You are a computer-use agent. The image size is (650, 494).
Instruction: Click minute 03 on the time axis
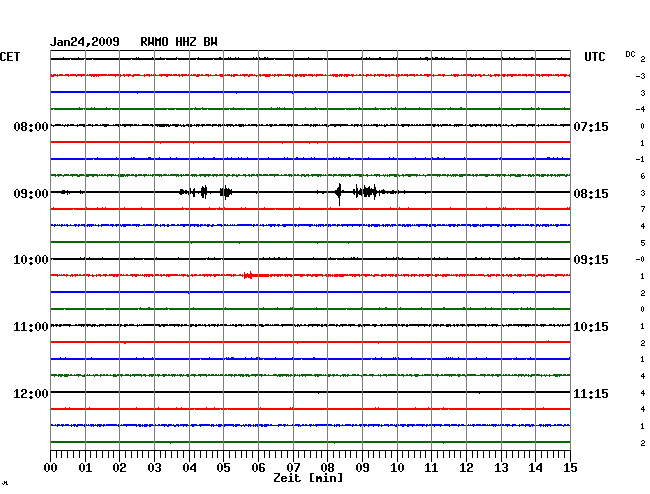coord(154,468)
